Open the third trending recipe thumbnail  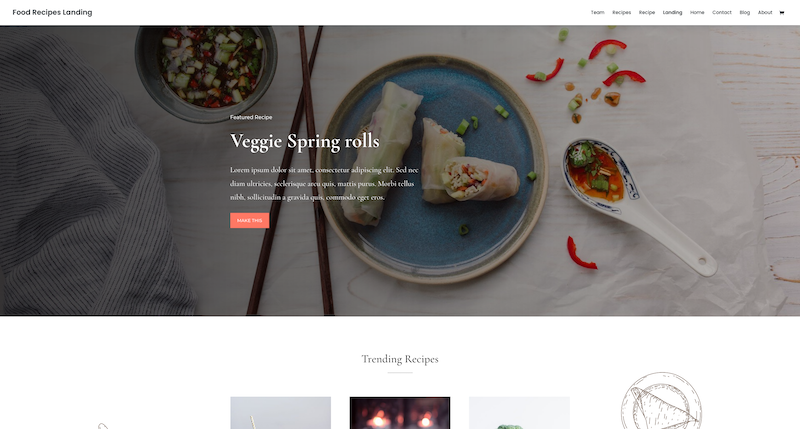[519, 413]
